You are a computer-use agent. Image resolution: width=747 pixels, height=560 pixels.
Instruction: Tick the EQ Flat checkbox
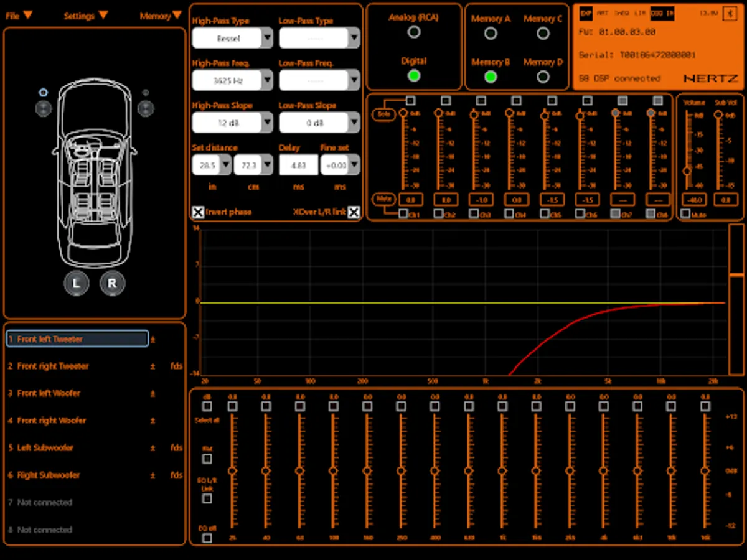[207, 459]
